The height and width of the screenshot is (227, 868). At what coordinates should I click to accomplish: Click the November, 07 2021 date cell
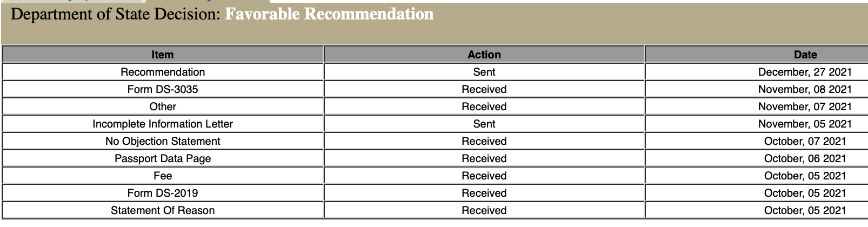click(x=805, y=106)
